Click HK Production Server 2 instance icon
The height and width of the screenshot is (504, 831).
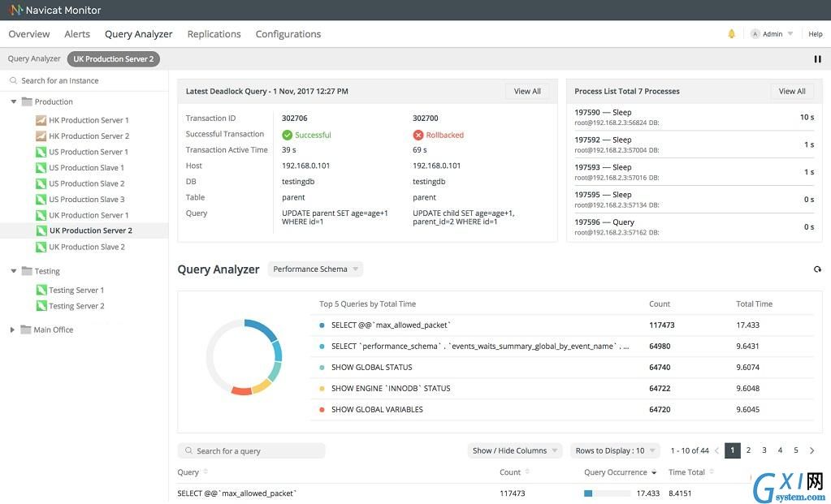point(41,136)
